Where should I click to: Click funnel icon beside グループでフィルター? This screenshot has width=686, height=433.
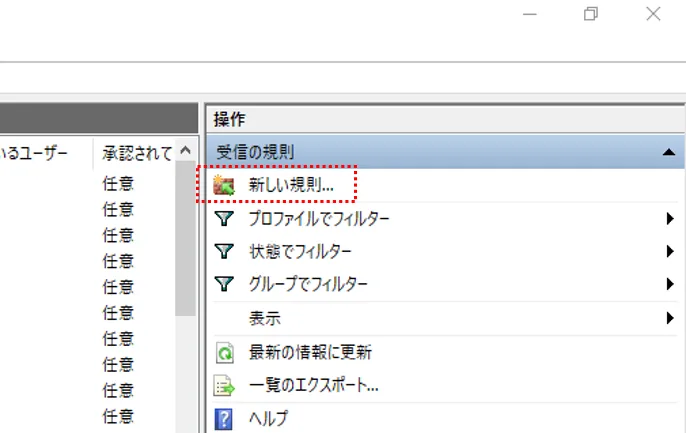[225, 284]
